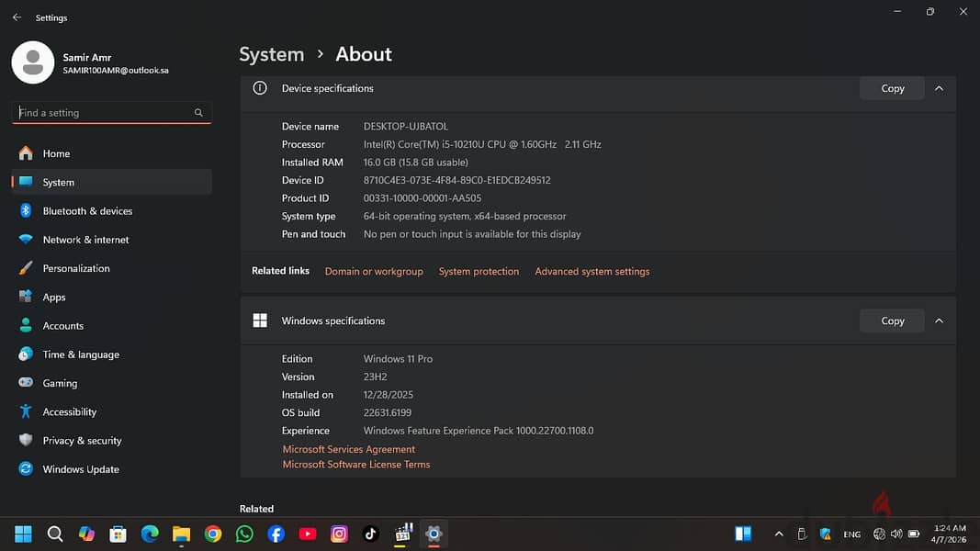980x551 pixels.
Task: Open Home in the sidebar
Action: tap(111, 153)
